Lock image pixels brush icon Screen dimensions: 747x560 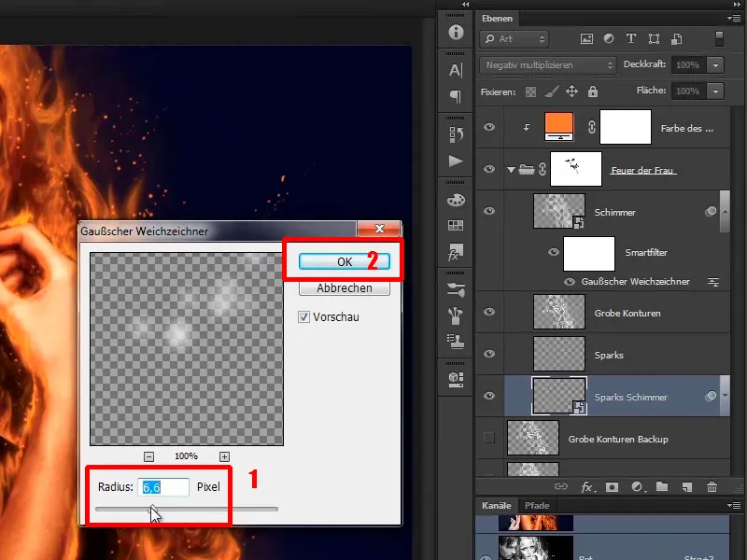(x=552, y=91)
